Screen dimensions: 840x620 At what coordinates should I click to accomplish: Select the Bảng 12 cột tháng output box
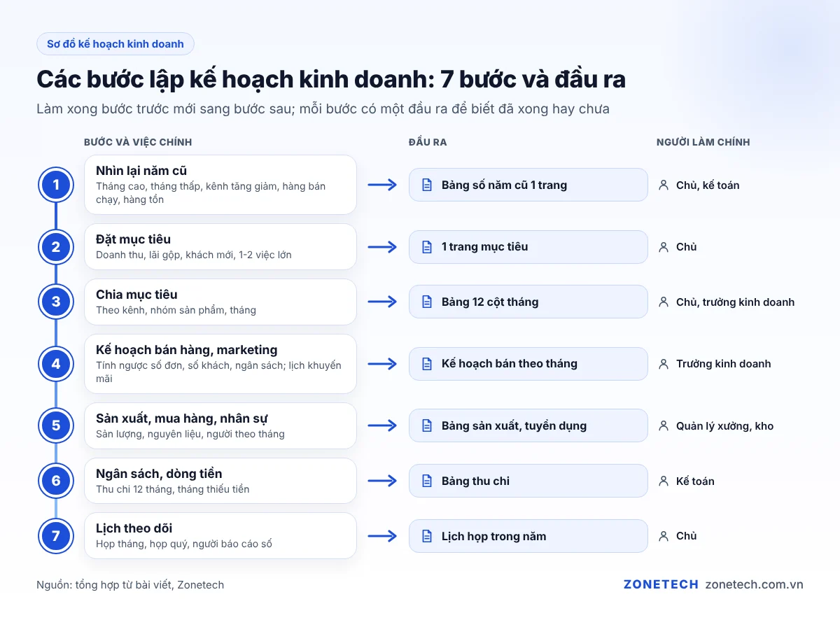528,302
